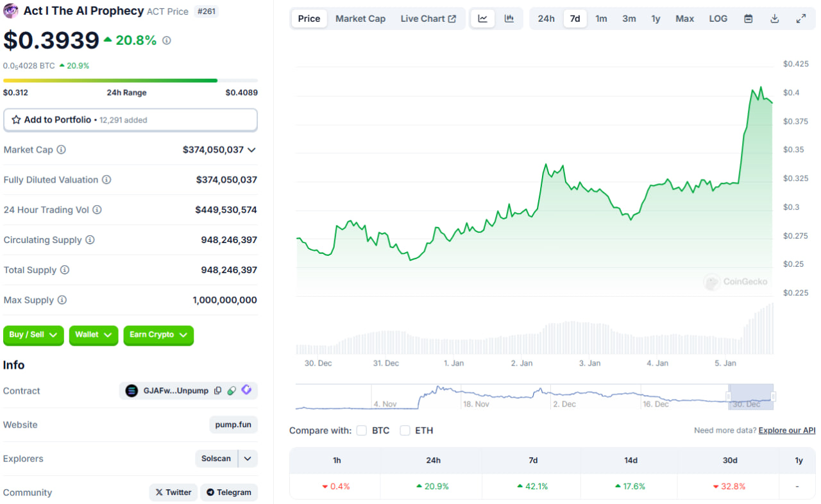
Task: Click volume bars area above 2. Jan
Action: [x=521, y=343]
